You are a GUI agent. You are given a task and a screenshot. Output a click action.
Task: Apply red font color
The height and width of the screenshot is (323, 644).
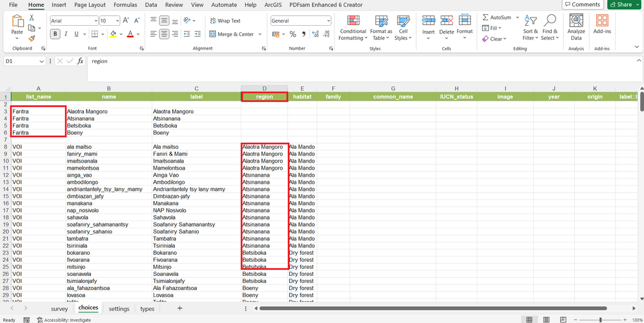pyautogui.click(x=130, y=34)
